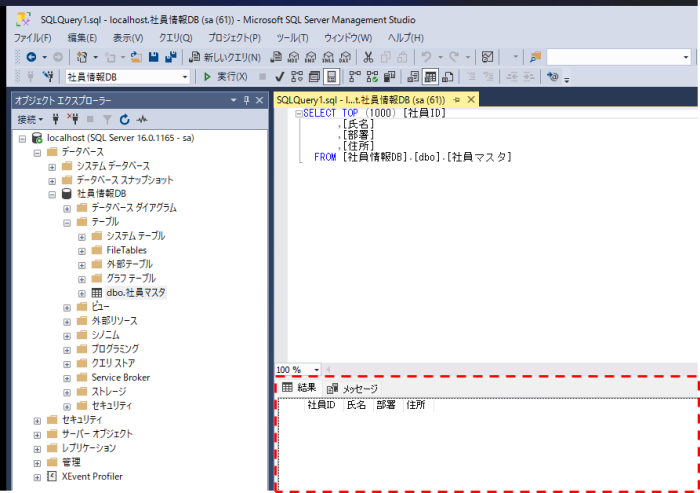700x493 pixels.
Task: Click the Save All toolbar icon
Action: 171,57
